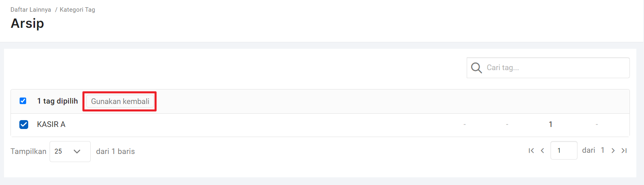Image resolution: width=644 pixels, height=185 pixels.
Task: Click the Arsip page heading
Action: click(27, 23)
